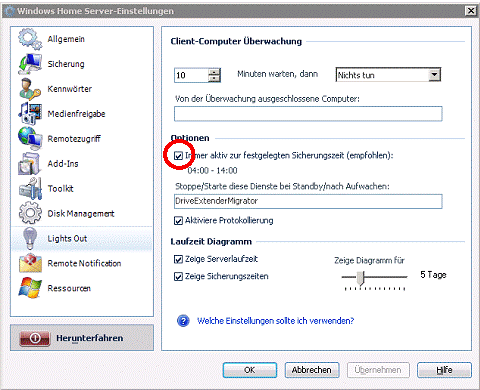Click the red power icon on Herunterfahren
The width and height of the screenshot is (480, 390).
click(x=35, y=338)
